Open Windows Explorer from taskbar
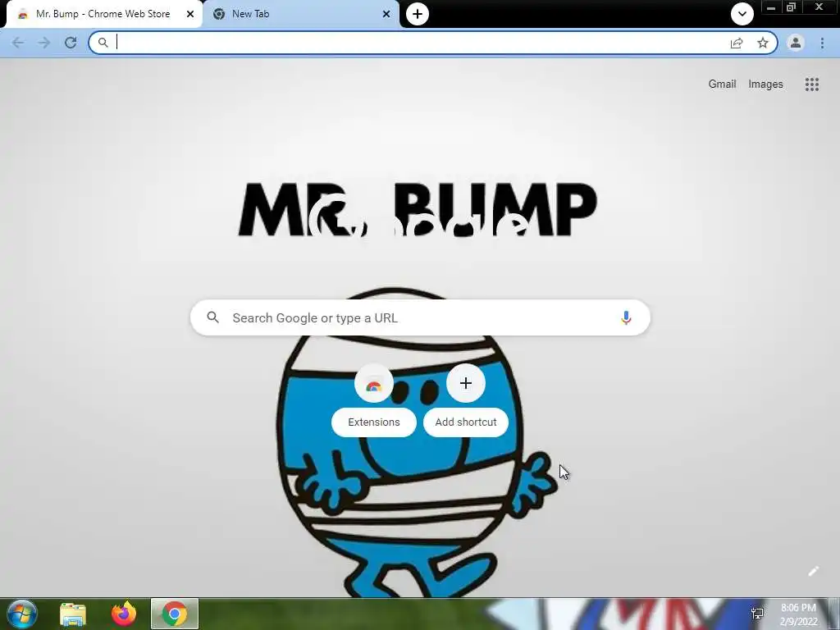 tap(73, 614)
